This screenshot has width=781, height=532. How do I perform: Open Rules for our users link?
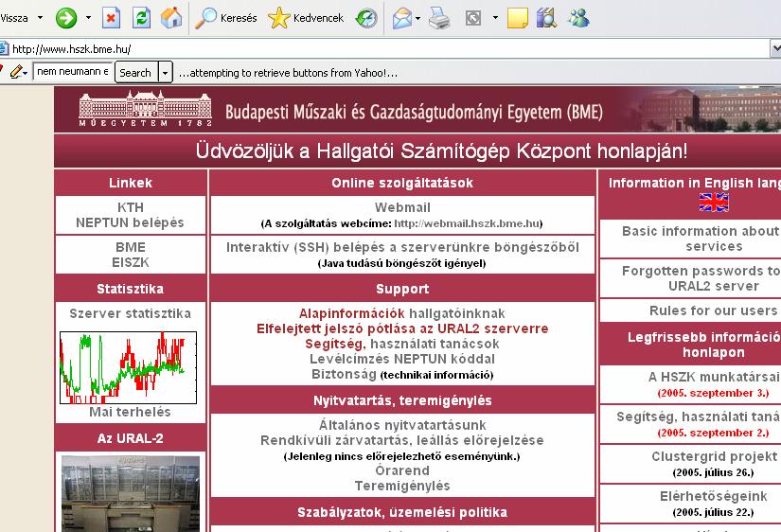coord(713,310)
